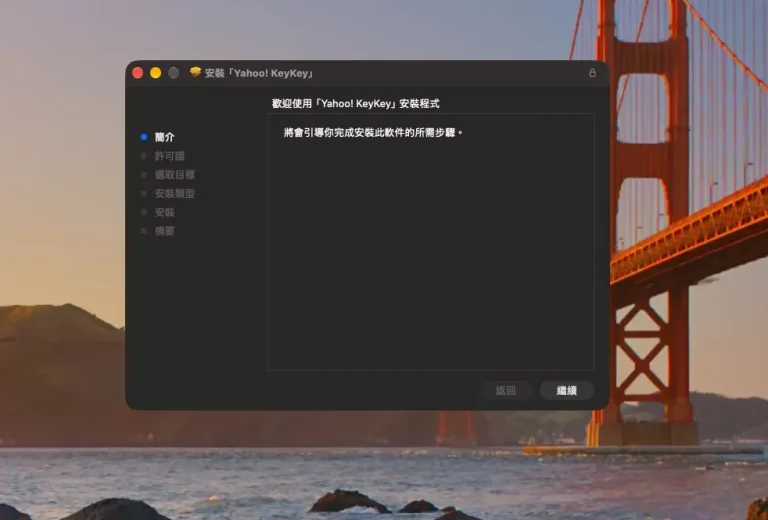Click the window title 安裝「Yahoo! KeyKey」
The height and width of the screenshot is (520, 768).
259,73
